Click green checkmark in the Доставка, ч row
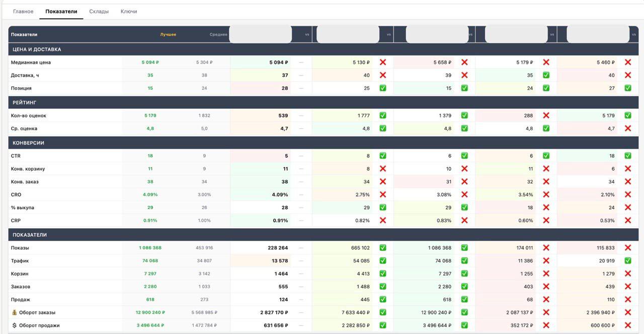 (x=546, y=75)
